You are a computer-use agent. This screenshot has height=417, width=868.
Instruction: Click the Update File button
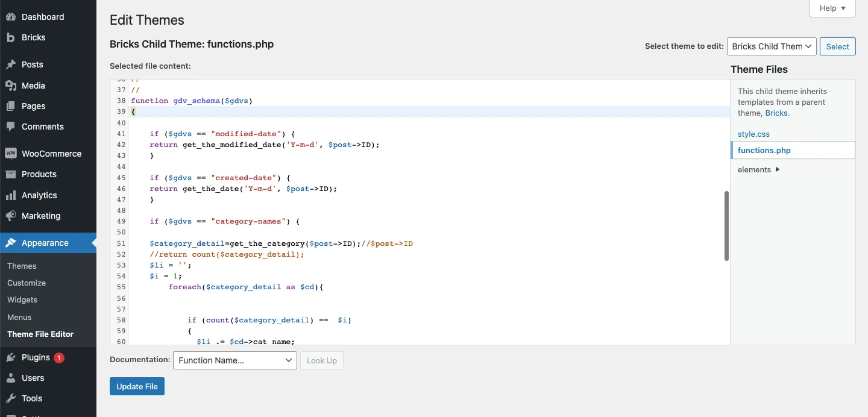click(137, 386)
